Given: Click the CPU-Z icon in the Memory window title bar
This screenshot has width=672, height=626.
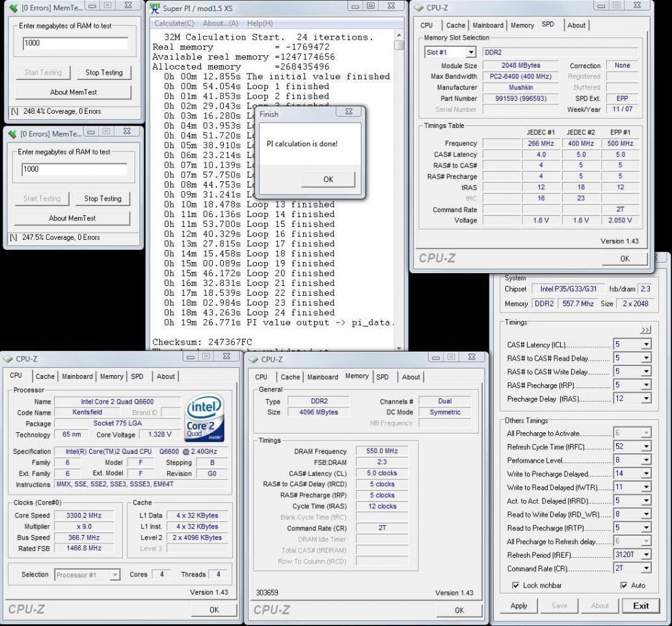Looking at the screenshot, I should pos(253,359).
